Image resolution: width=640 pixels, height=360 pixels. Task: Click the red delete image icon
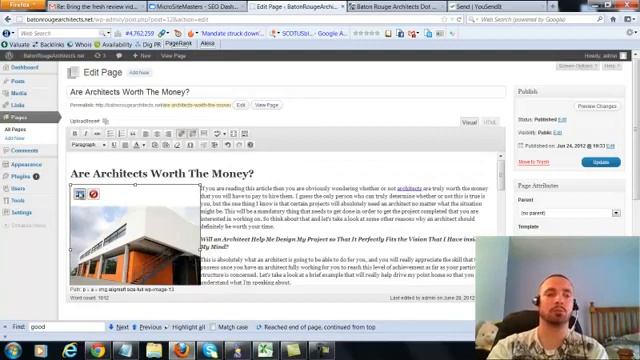tap(94, 194)
